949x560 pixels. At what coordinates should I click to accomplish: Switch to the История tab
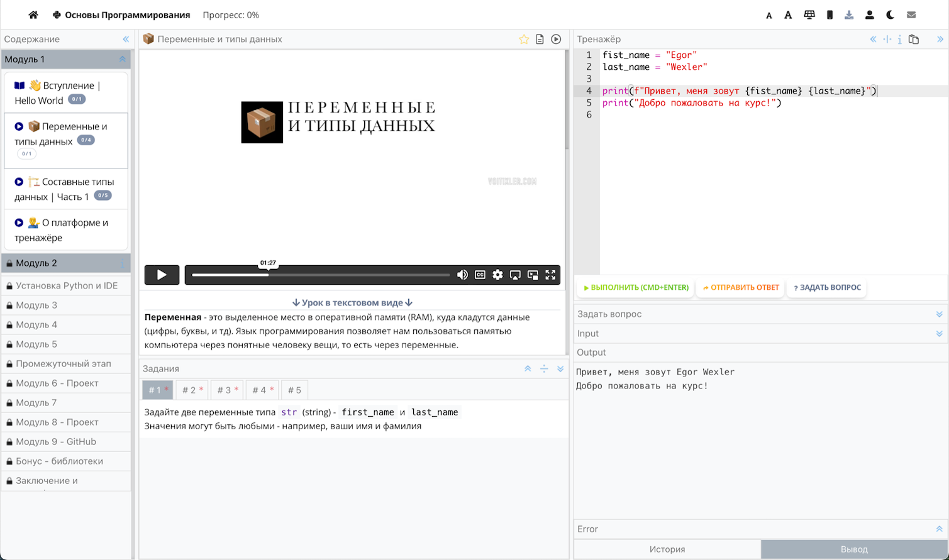(x=667, y=549)
